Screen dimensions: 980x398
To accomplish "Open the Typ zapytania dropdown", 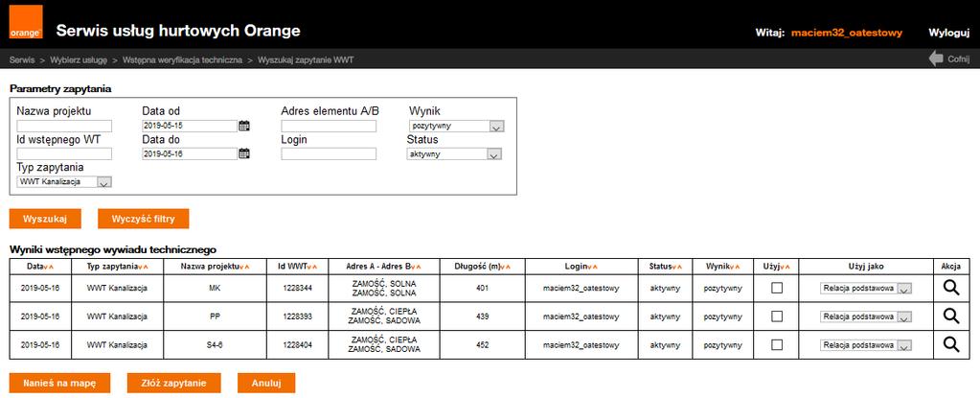I will click(64, 182).
